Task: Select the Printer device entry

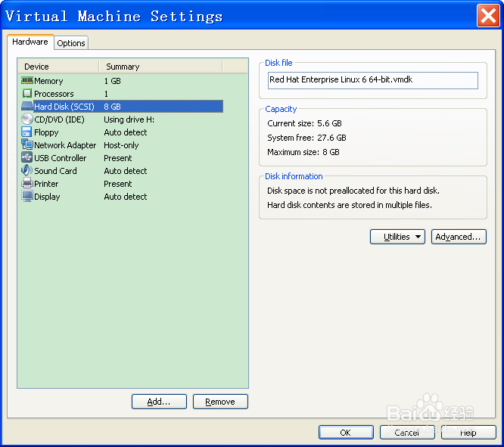Action: point(46,184)
